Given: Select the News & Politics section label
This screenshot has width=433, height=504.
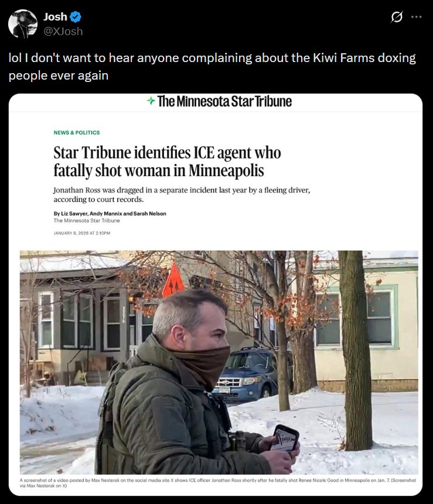Looking at the screenshot, I should tap(77, 132).
